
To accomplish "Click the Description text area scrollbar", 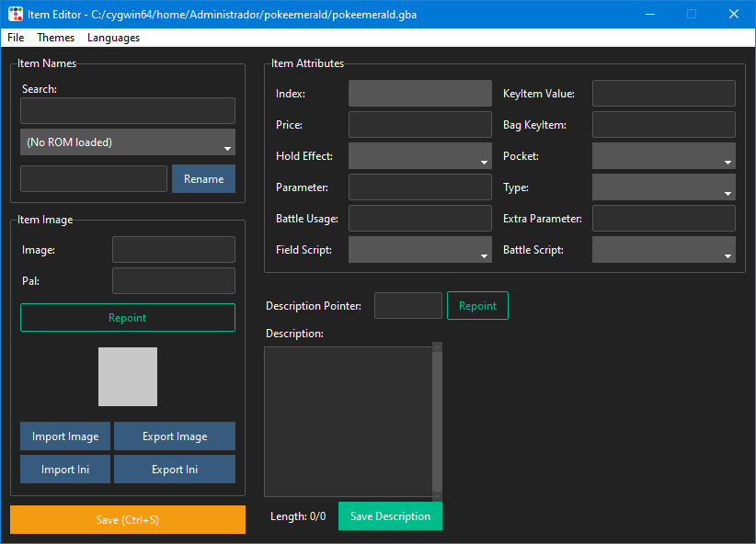I will pyautogui.click(x=437, y=422).
